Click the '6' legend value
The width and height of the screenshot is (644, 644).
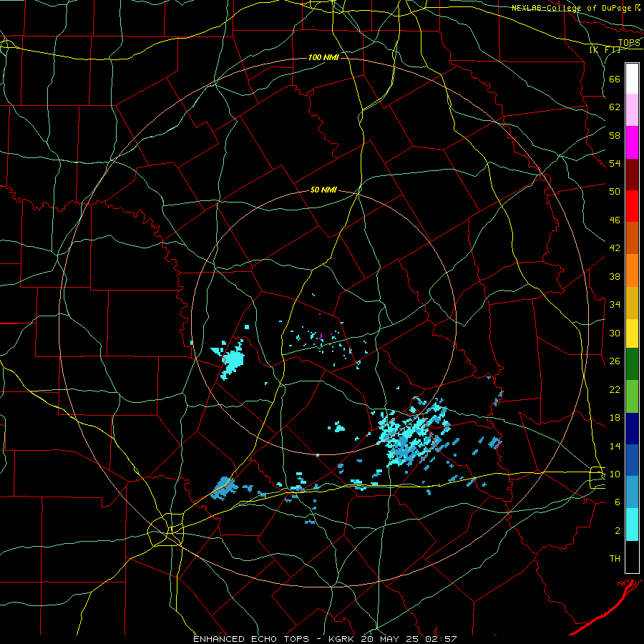click(617, 502)
